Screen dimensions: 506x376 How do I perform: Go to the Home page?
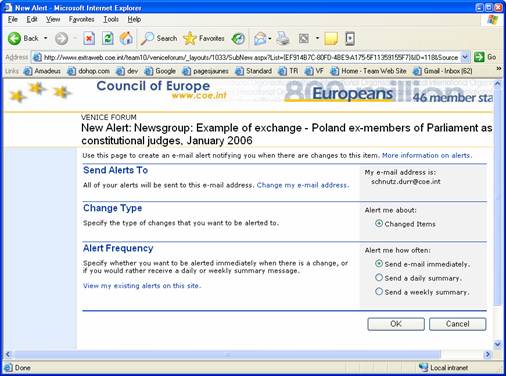coord(126,39)
